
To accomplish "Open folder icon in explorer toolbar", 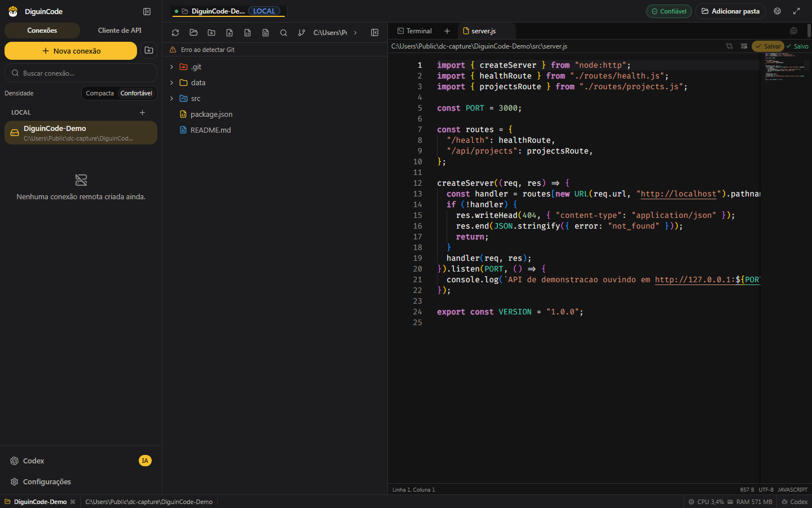I will pyautogui.click(x=193, y=33).
